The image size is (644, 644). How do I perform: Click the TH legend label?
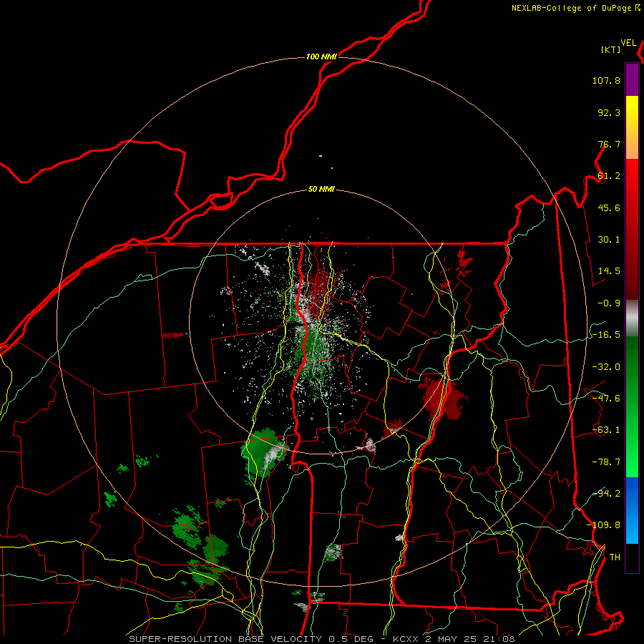615,557
